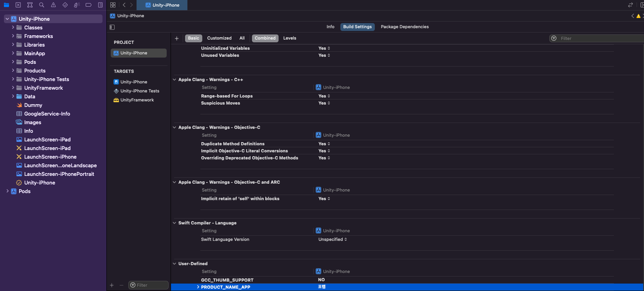Viewport: 644px width, 291px height.
Task: Expand the Pods folder under Unity-iPhone
Action: (13, 62)
